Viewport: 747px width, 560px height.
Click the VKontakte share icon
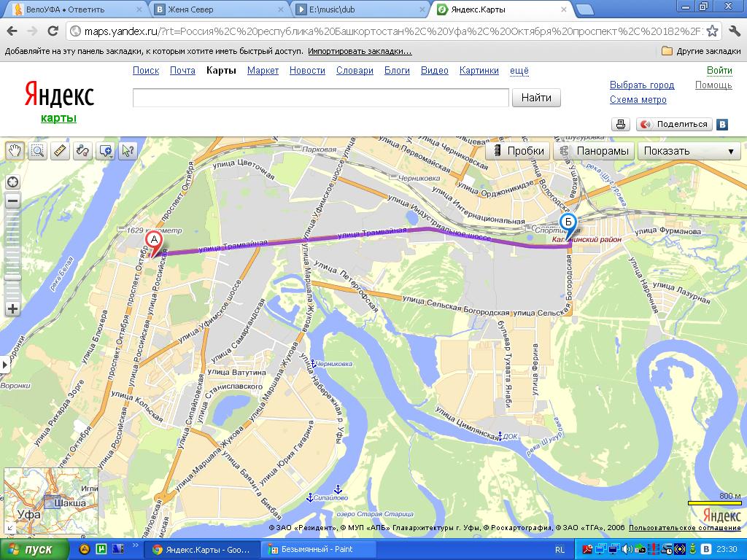[x=722, y=124]
